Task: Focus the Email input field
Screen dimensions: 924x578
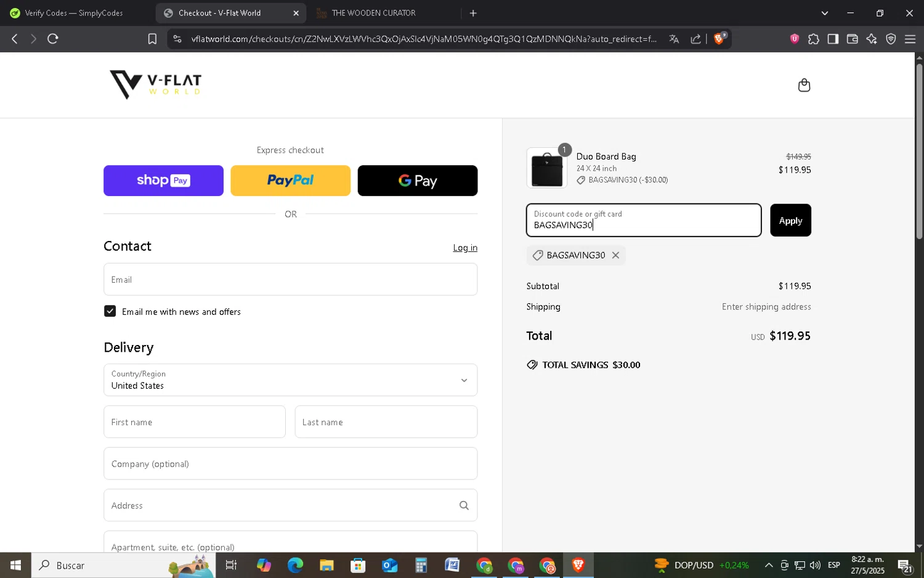Action: 290,279
